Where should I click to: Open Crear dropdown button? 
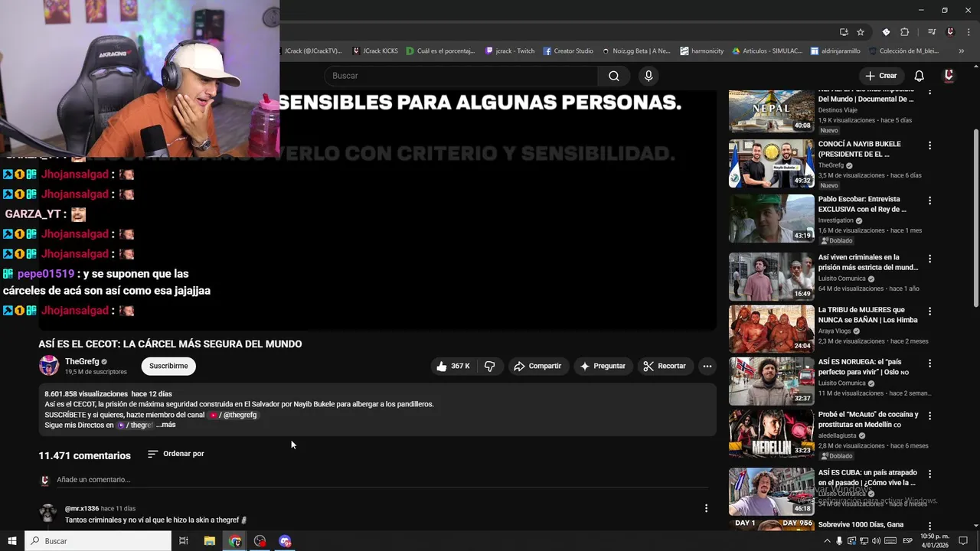[880, 76]
